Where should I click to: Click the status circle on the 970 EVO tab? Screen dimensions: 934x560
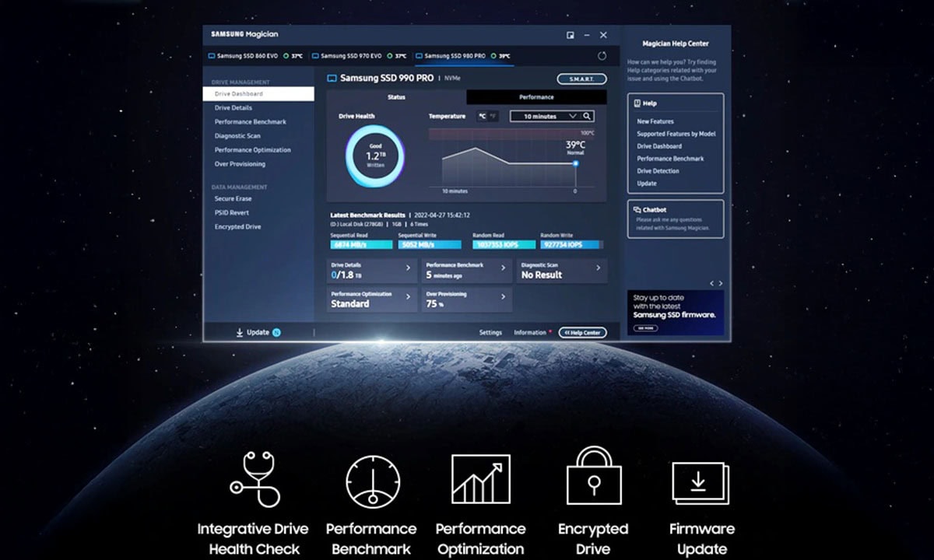tap(390, 56)
